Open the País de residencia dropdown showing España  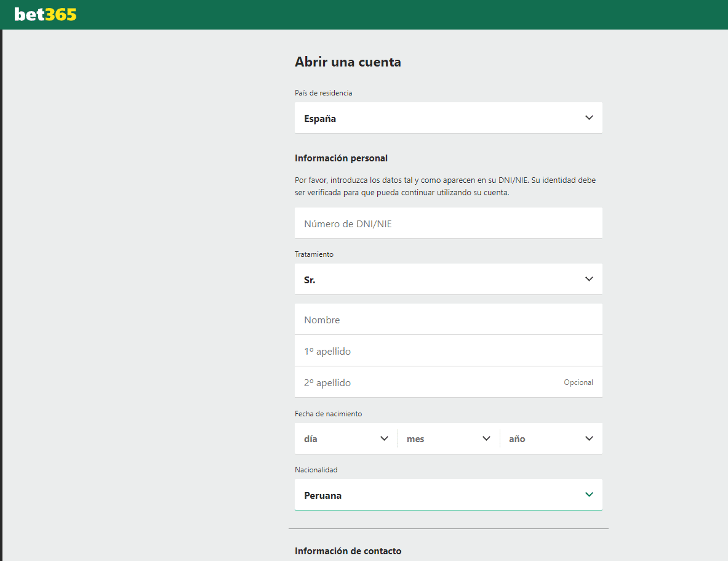pyautogui.click(x=448, y=117)
